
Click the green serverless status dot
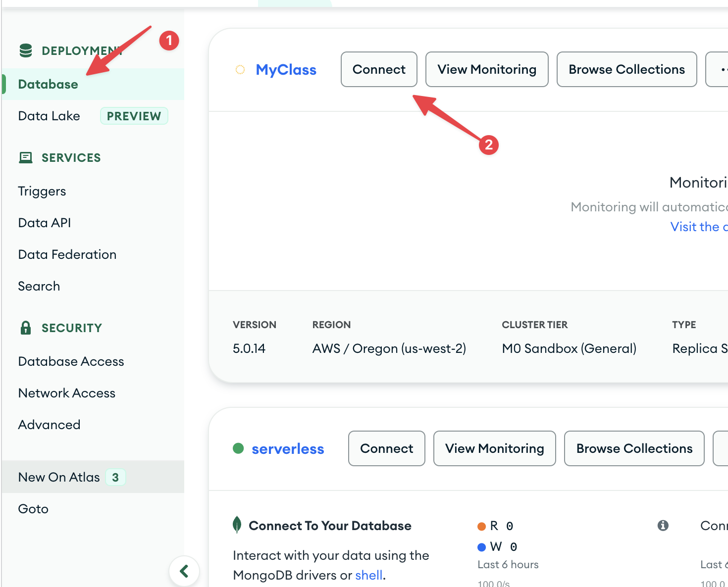click(x=238, y=448)
